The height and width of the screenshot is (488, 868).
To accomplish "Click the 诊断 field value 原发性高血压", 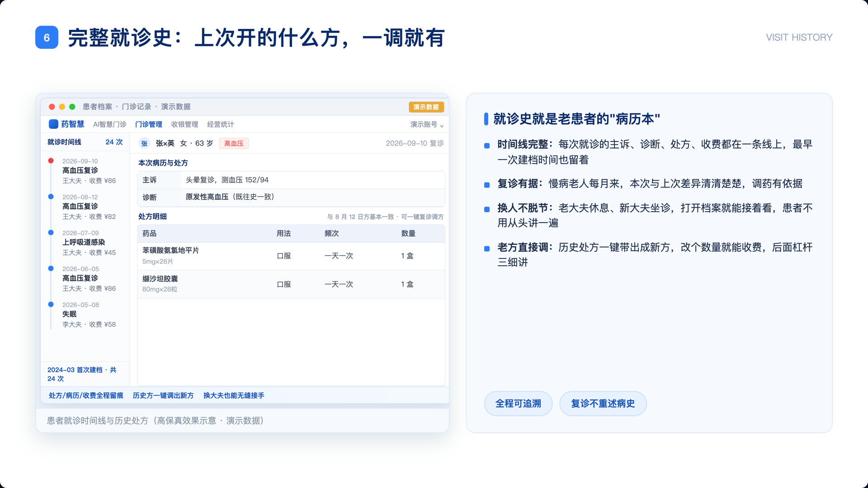I will point(230,197).
